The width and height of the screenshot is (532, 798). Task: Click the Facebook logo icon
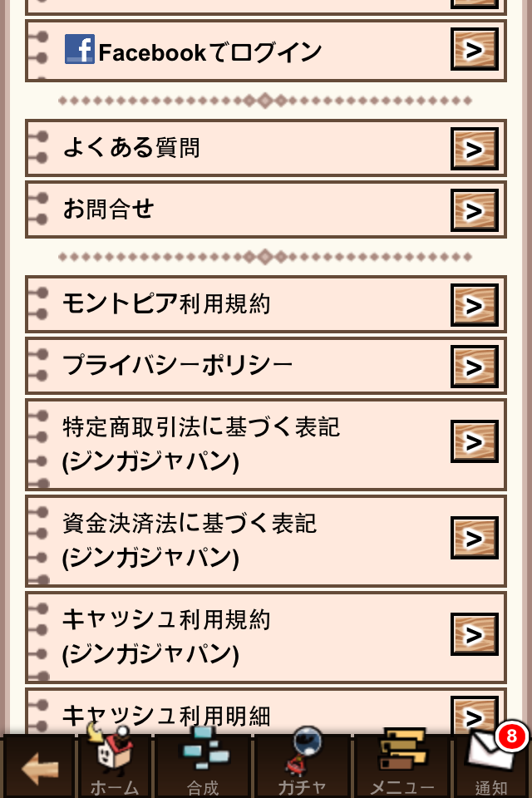tap(80, 50)
